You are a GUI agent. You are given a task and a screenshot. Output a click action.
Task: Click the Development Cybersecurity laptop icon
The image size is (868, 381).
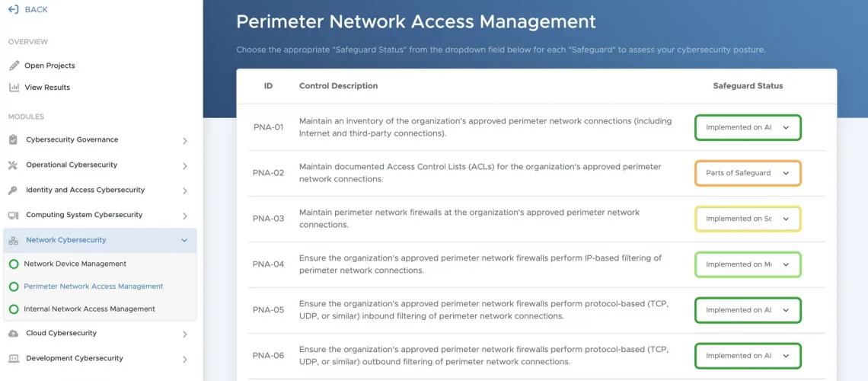click(x=13, y=359)
